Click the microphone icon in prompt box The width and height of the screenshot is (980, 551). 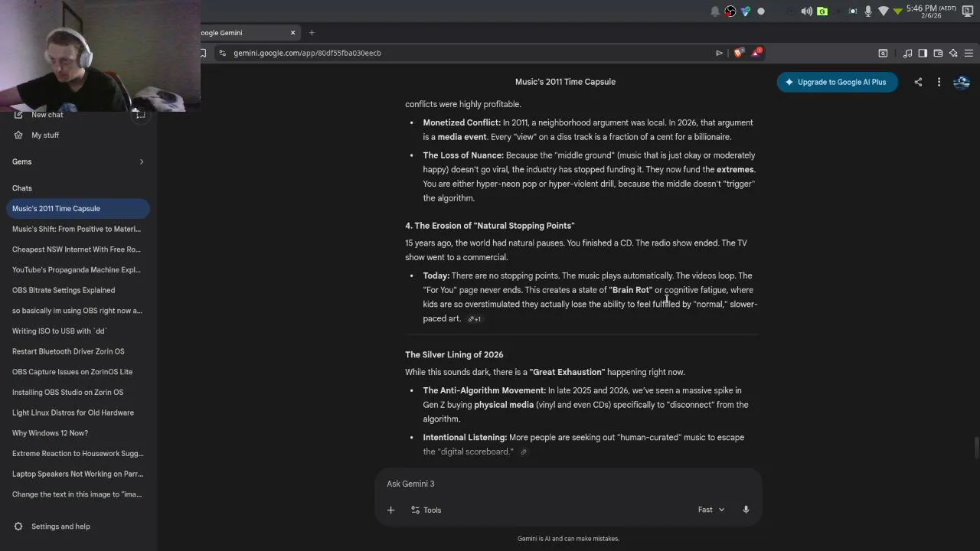(746, 510)
